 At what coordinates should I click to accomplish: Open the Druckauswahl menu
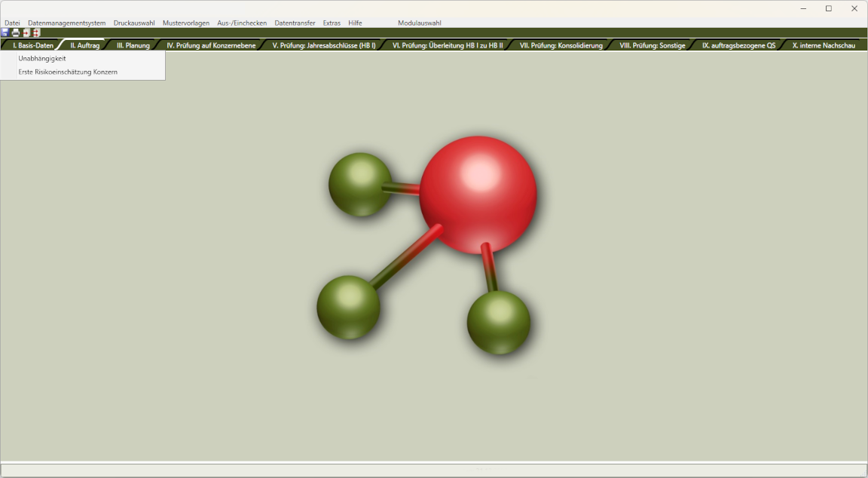(134, 23)
